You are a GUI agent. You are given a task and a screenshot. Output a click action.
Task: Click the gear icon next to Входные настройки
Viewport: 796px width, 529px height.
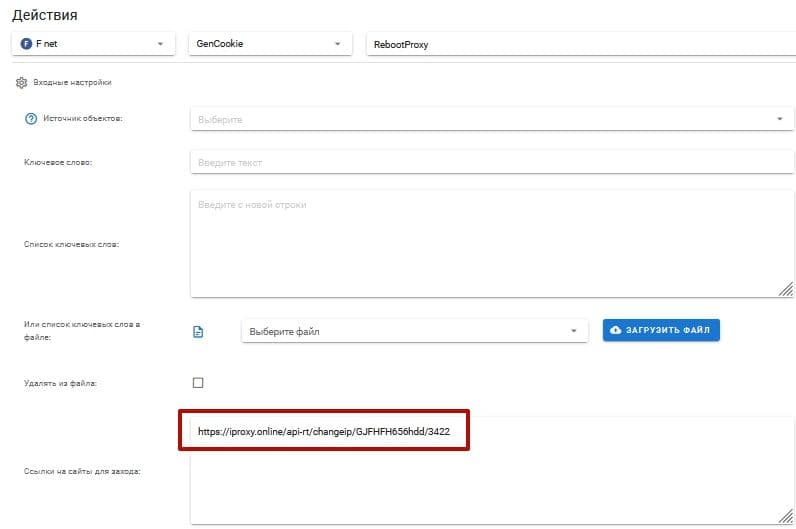pos(21,83)
